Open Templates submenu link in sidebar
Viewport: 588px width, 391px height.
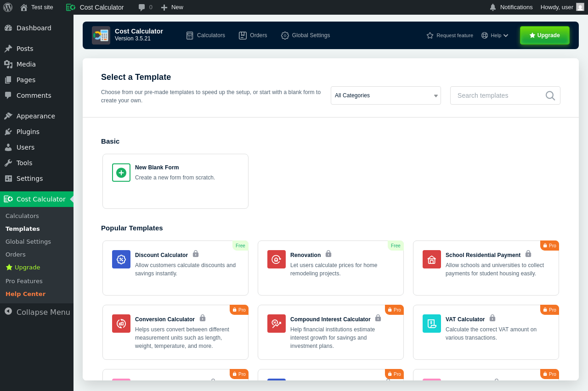tap(23, 229)
